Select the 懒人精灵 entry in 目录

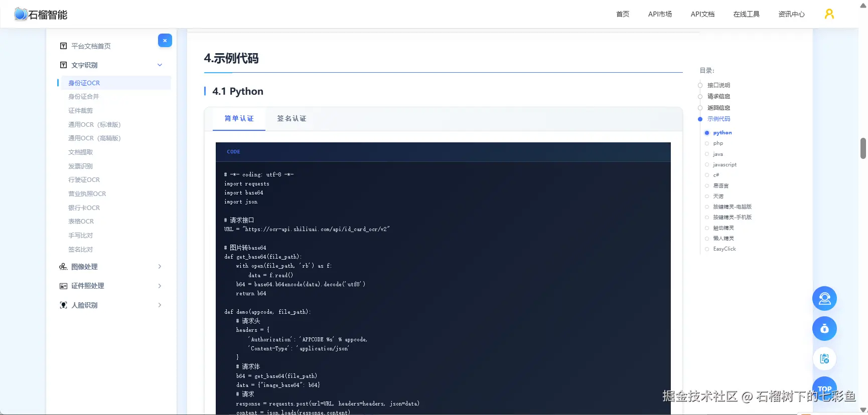click(x=723, y=239)
